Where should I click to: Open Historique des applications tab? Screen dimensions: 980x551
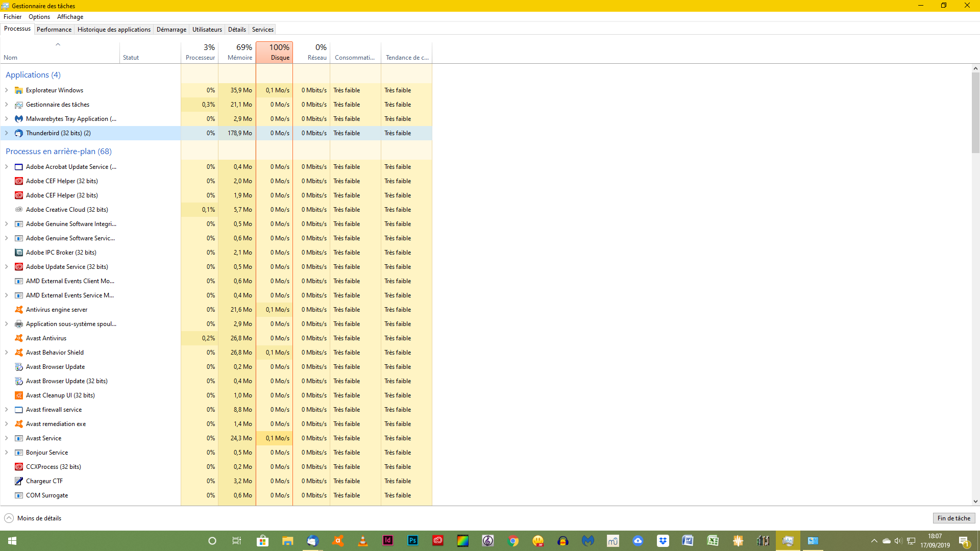coord(114,30)
